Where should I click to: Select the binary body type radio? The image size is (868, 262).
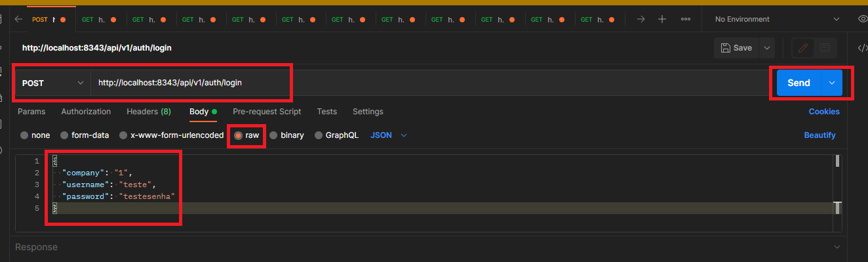click(x=273, y=135)
